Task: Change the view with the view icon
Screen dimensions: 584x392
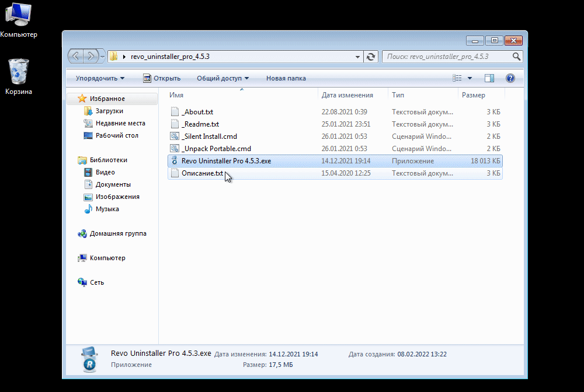Action: click(x=457, y=78)
